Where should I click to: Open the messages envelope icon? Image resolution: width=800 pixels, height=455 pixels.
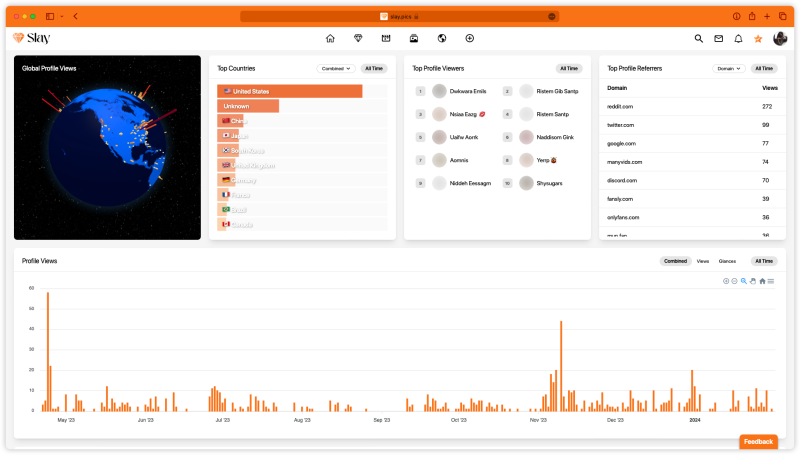pos(718,38)
